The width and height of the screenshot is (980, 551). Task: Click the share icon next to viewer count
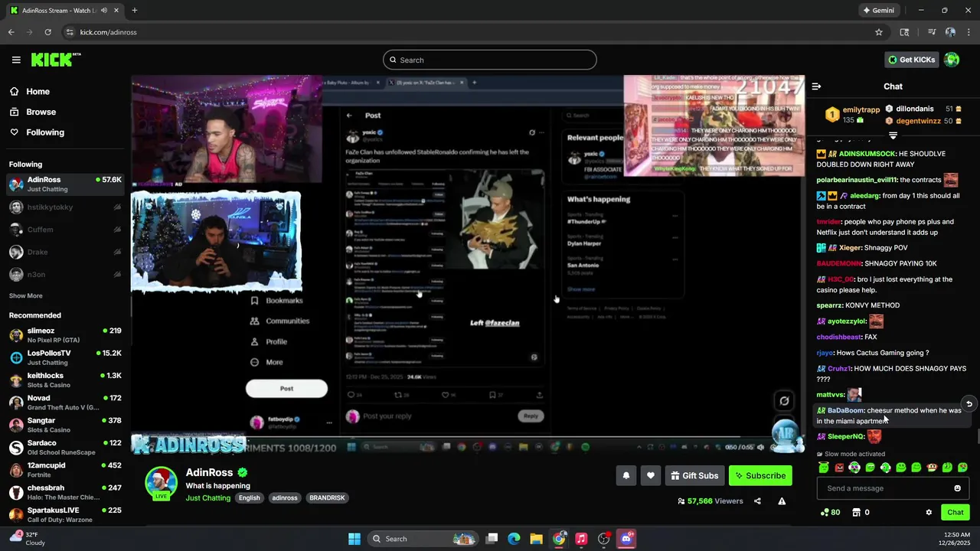click(x=757, y=501)
